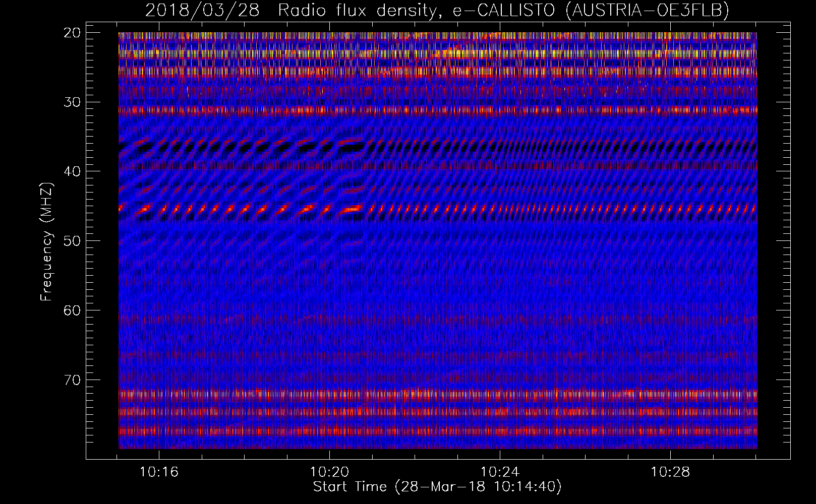Click the time tick label '10:28'
The image size is (816, 504).
(670, 472)
